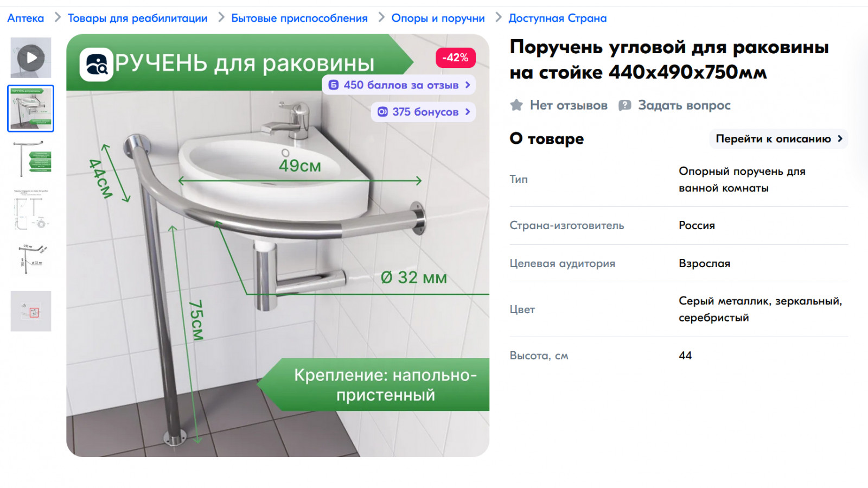The height and width of the screenshot is (488, 868).
Task: Expand the 450 баллов за отзыв chevron
Action: [x=468, y=85]
